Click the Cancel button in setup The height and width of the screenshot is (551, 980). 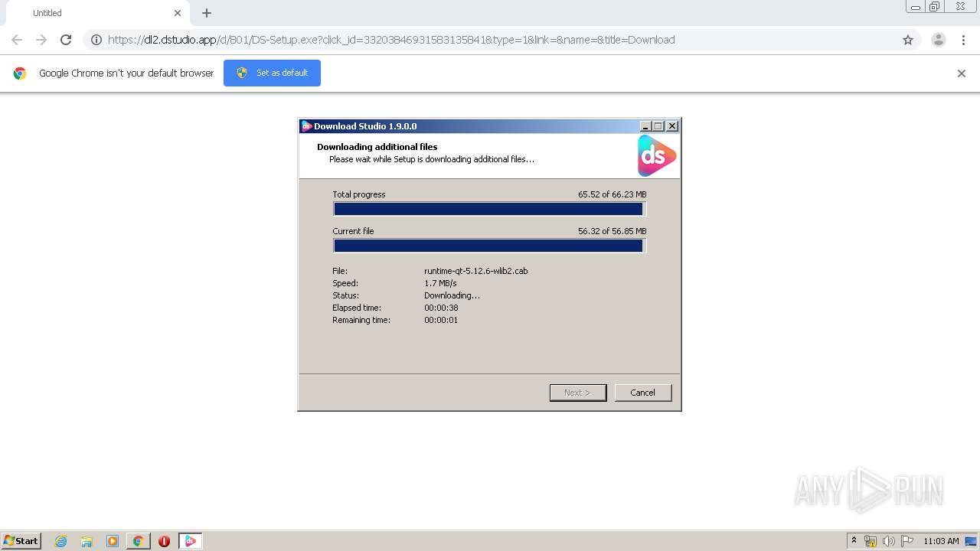point(643,393)
